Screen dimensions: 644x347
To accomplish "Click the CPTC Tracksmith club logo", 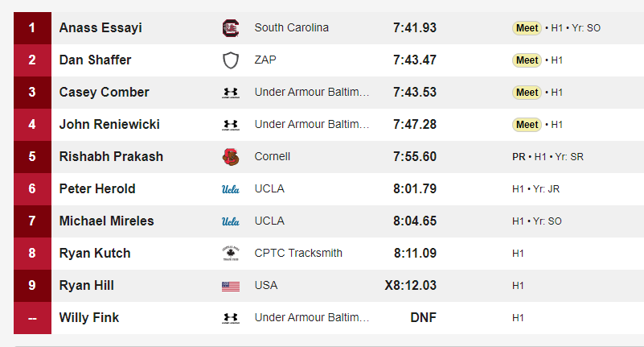I will point(231,254).
